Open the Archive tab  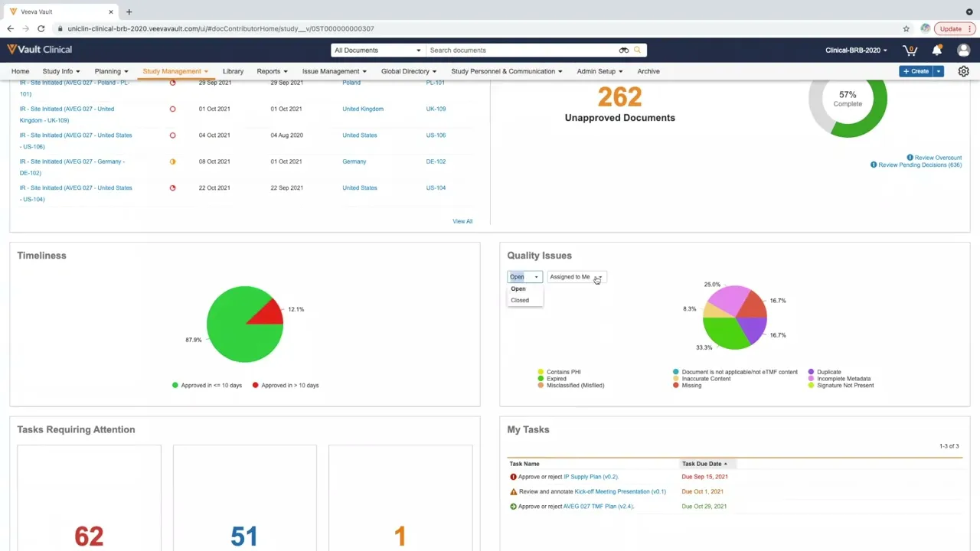[x=648, y=71]
